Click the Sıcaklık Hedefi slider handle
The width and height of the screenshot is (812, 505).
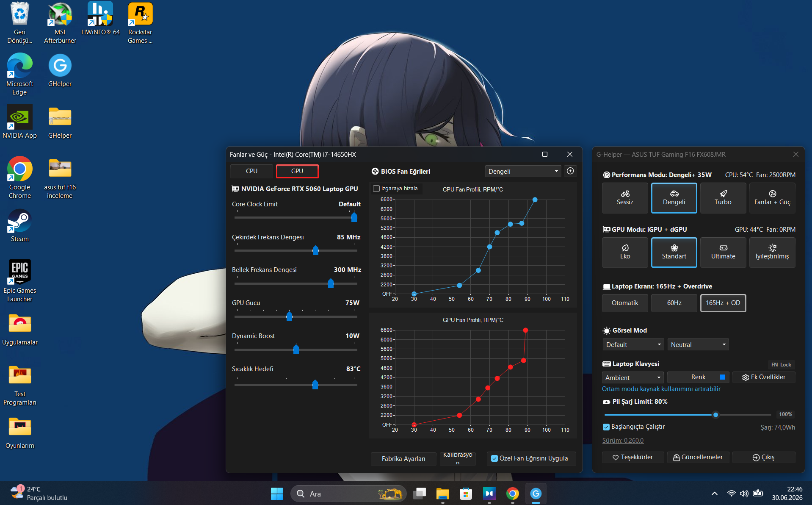click(x=315, y=385)
